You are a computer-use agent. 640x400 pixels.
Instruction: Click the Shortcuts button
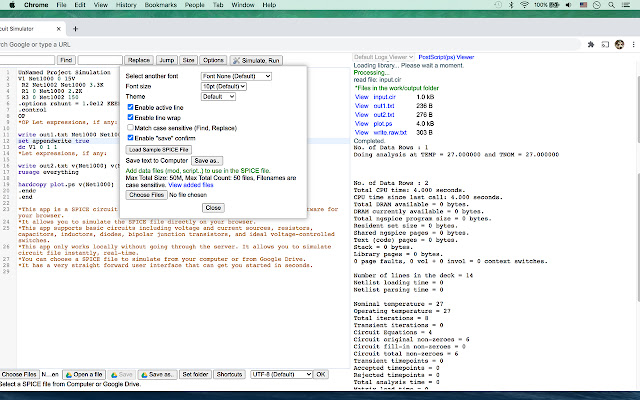229,374
